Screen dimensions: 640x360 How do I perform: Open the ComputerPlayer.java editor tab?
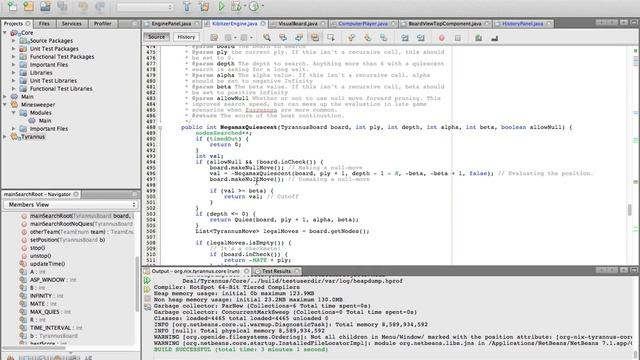363,24
